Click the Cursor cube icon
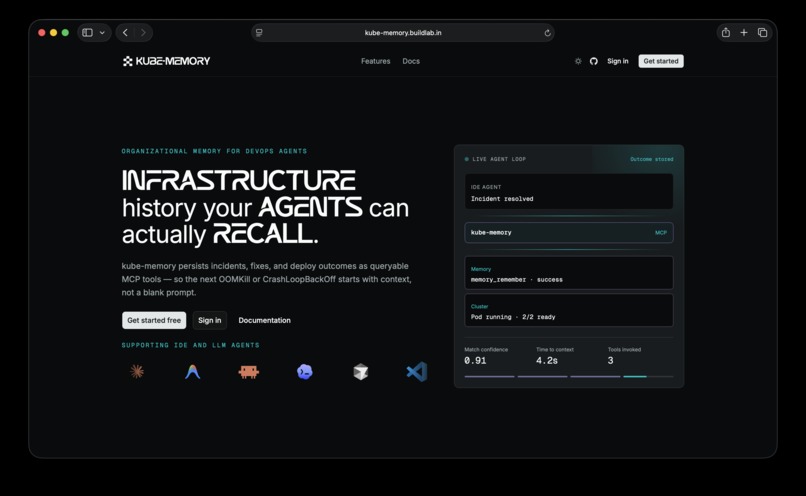Image resolution: width=806 pixels, height=496 pixels. [361, 372]
